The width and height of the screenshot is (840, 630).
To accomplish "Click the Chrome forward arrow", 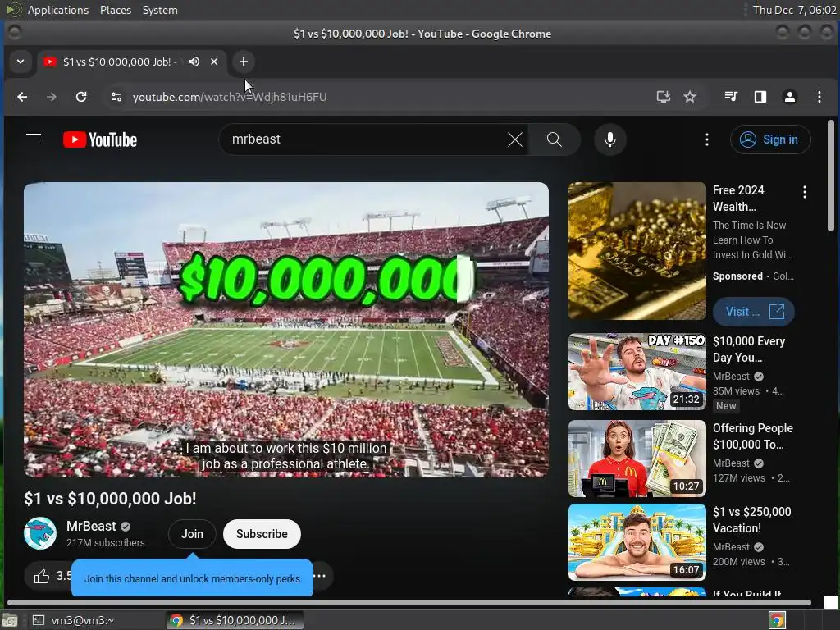I will [52, 97].
